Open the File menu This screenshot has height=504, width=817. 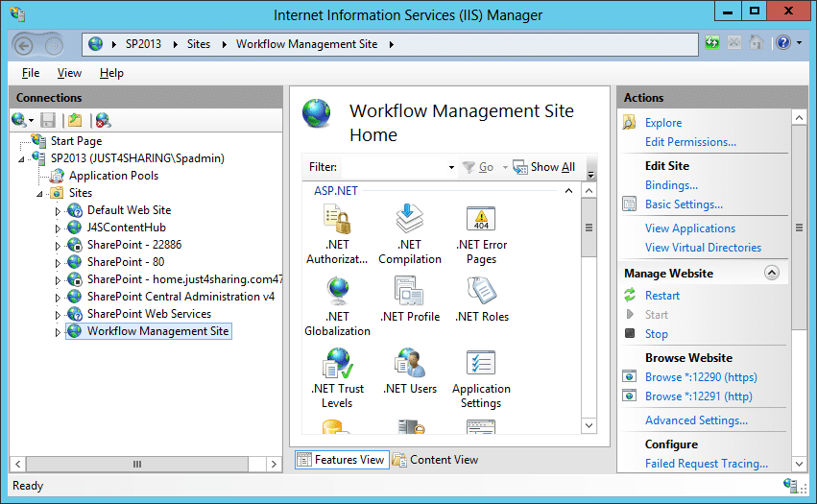(x=31, y=73)
